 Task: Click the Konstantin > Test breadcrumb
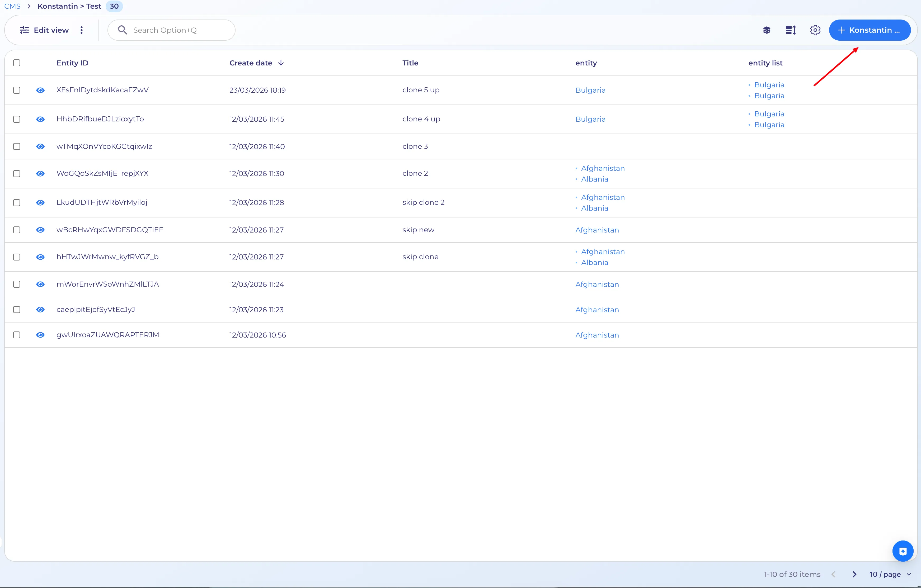(69, 6)
